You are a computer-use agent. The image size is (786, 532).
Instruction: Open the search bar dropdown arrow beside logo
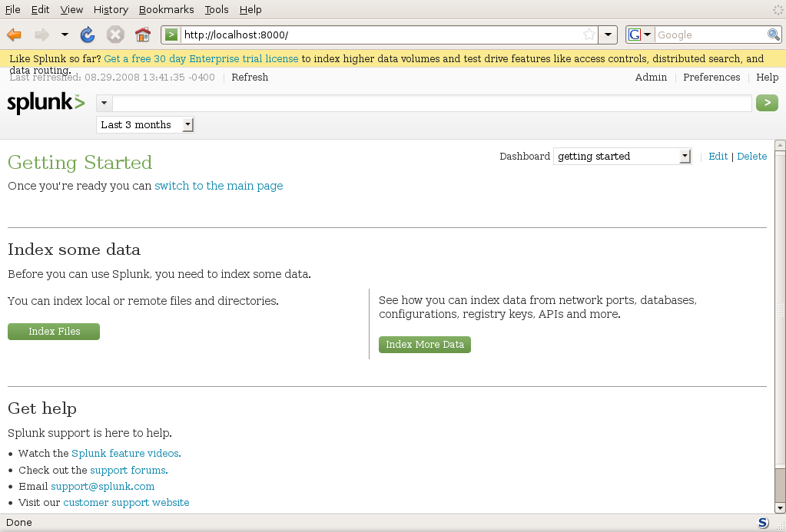104,103
